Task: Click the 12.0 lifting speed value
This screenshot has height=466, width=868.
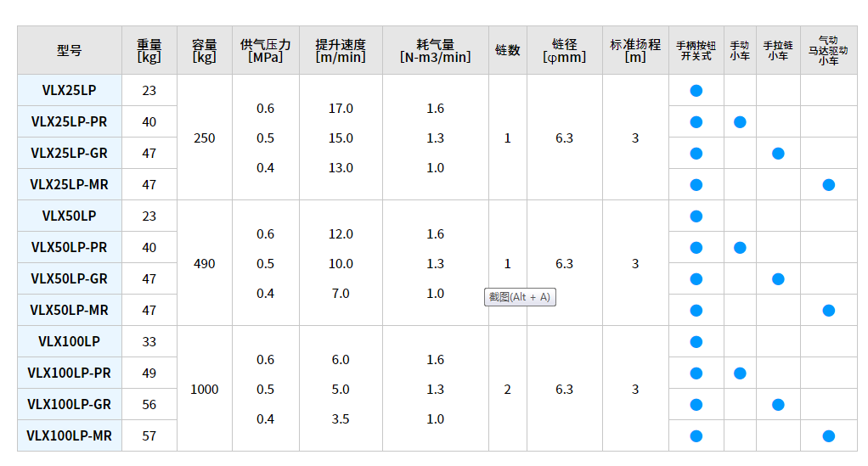Action: pos(341,234)
